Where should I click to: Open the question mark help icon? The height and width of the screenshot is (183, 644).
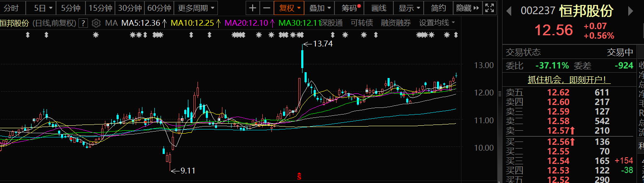coord(83,23)
